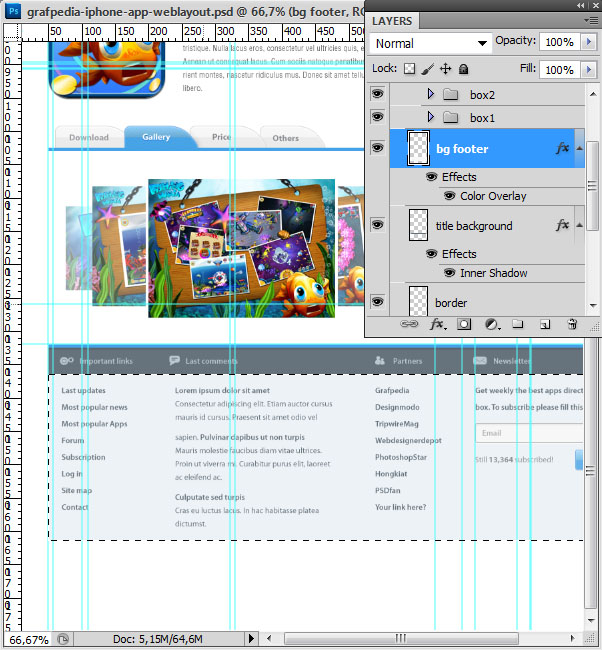This screenshot has width=602, height=650.
Task: Click box2 folder icon
Action: click(450, 95)
